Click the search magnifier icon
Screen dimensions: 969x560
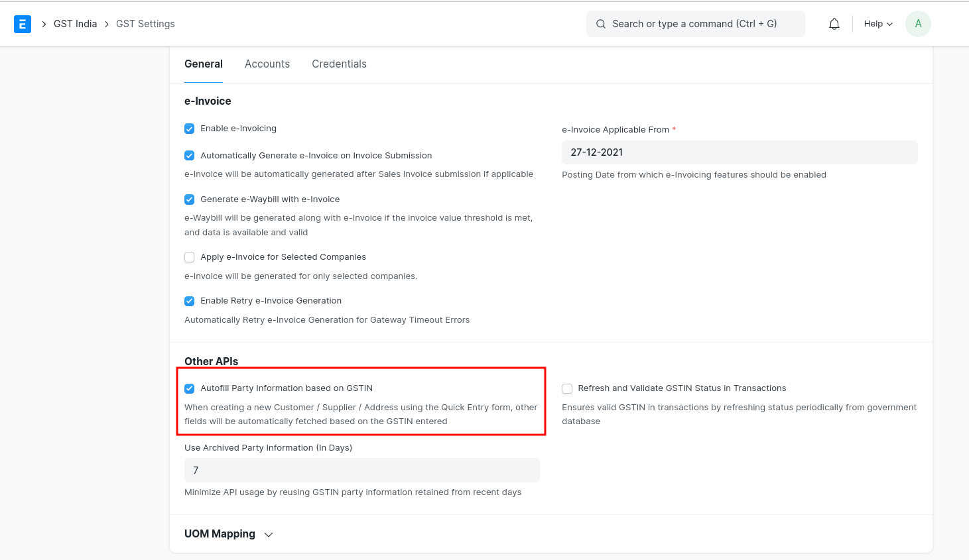601,24
